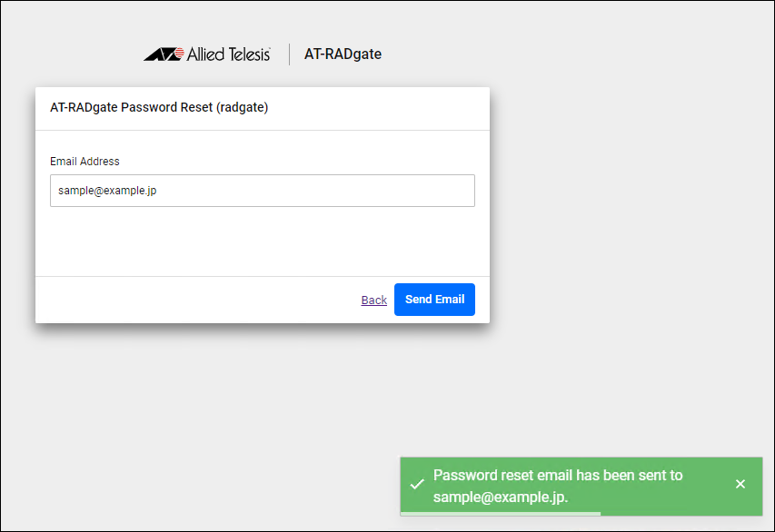The height and width of the screenshot is (532, 775).
Task: Click the AT-RADgate product name header
Action: coord(343,54)
